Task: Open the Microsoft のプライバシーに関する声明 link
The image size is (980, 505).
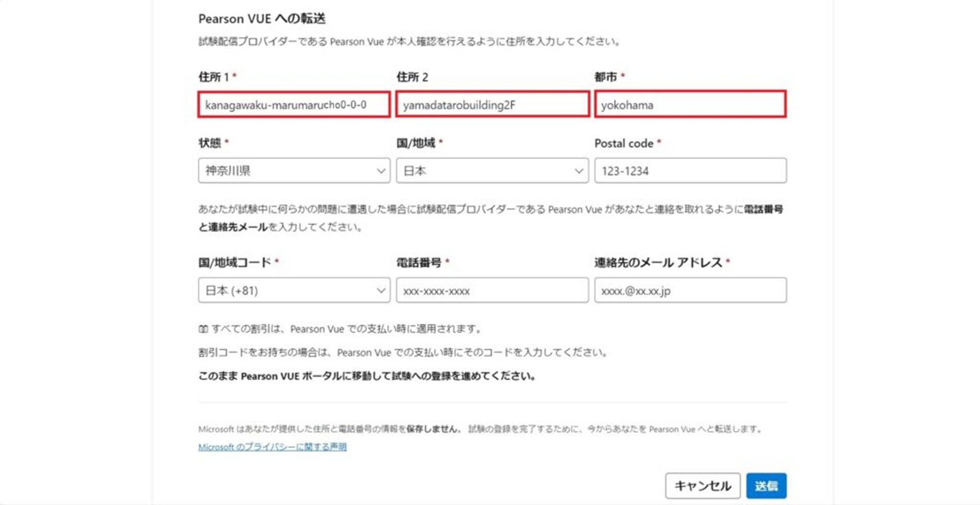Action: 273,447
